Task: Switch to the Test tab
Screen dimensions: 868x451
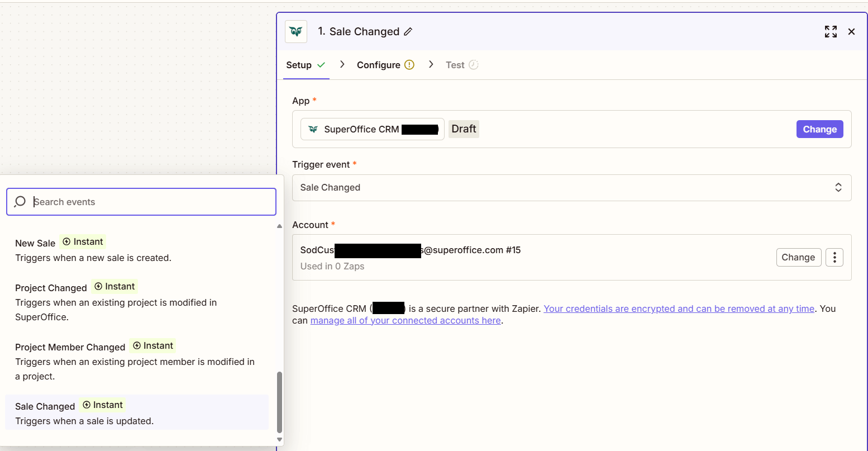Action: (x=462, y=65)
